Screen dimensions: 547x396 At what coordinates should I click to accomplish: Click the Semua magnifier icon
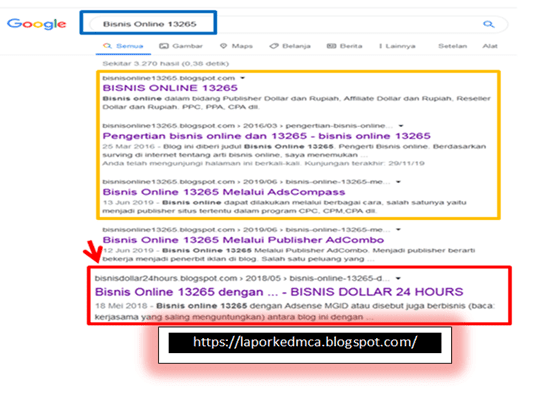107,46
